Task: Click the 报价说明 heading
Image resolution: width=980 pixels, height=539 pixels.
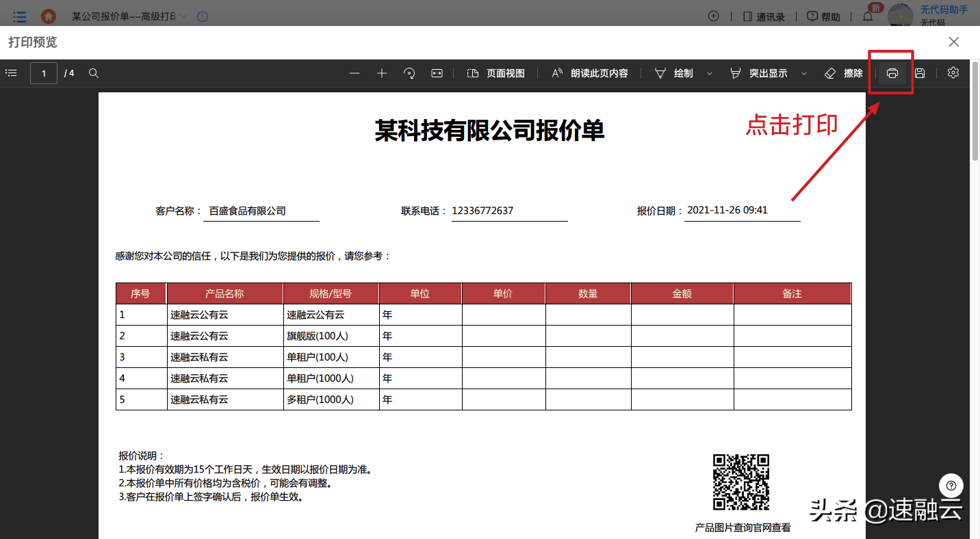Action: (142, 456)
